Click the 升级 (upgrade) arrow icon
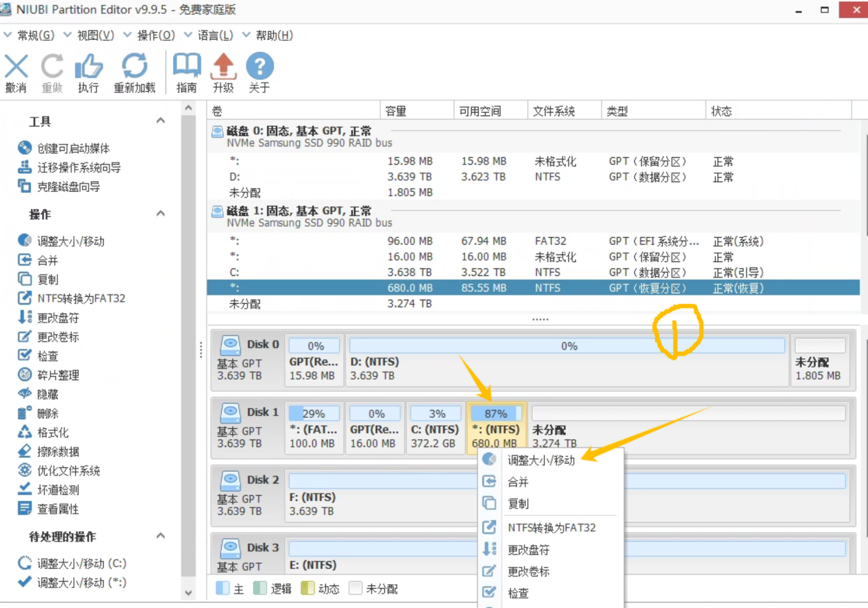Image resolution: width=868 pixels, height=608 pixels. coord(223,67)
